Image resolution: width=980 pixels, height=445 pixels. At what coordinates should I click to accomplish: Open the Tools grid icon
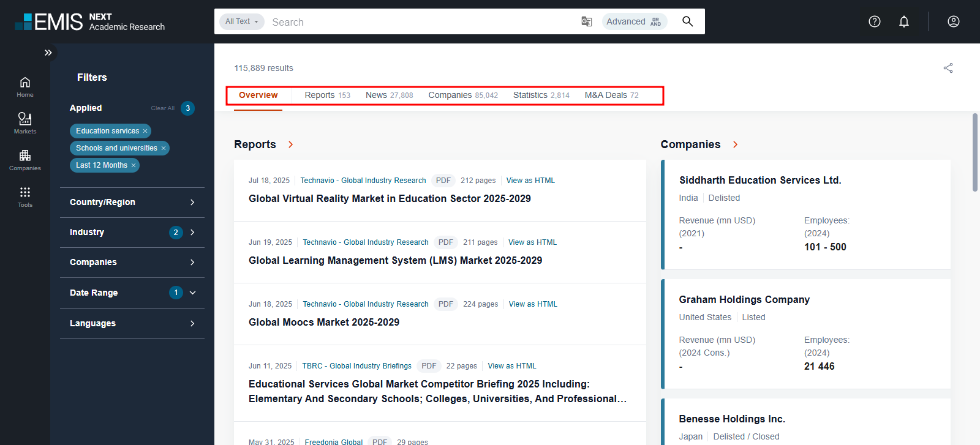[x=25, y=193]
